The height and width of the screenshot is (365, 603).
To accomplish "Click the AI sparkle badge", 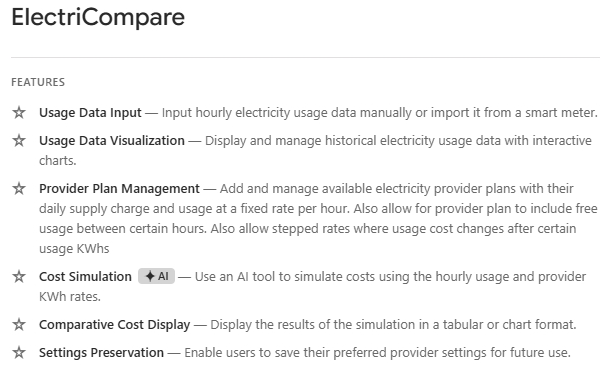I will click(x=157, y=276).
